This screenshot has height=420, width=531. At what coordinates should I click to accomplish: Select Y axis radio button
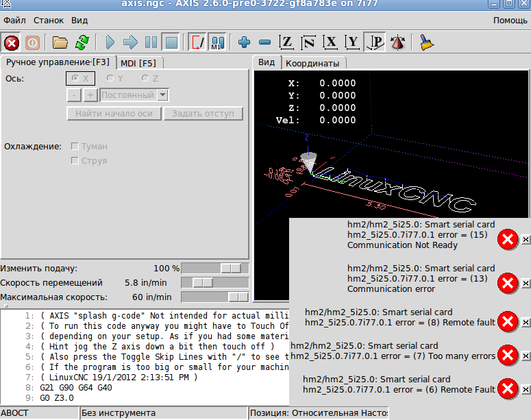(115, 78)
